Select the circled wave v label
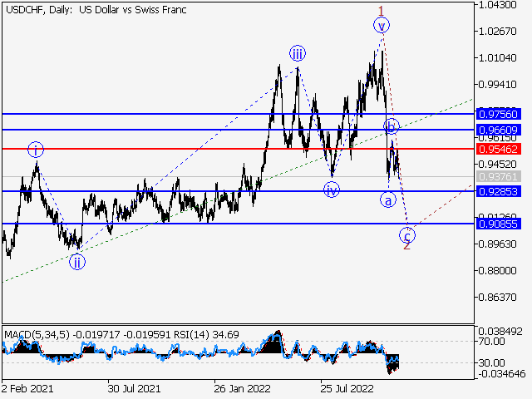The image size is (532, 399). 382,26
